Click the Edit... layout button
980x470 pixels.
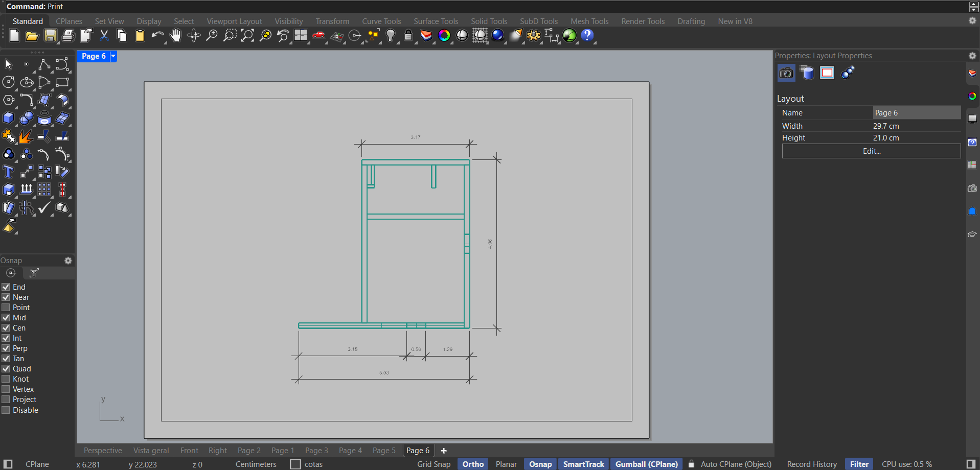pos(871,151)
